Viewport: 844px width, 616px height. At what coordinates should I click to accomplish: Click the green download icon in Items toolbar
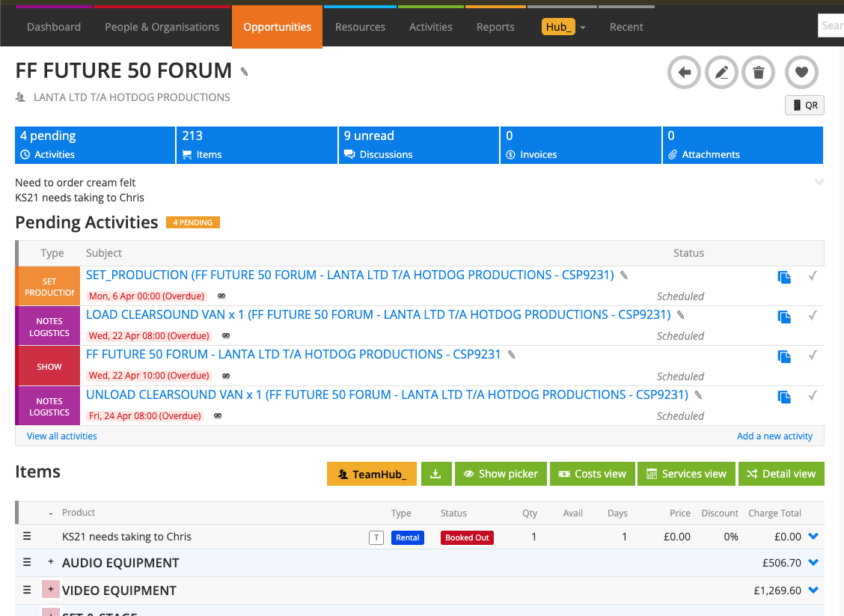[436, 473]
